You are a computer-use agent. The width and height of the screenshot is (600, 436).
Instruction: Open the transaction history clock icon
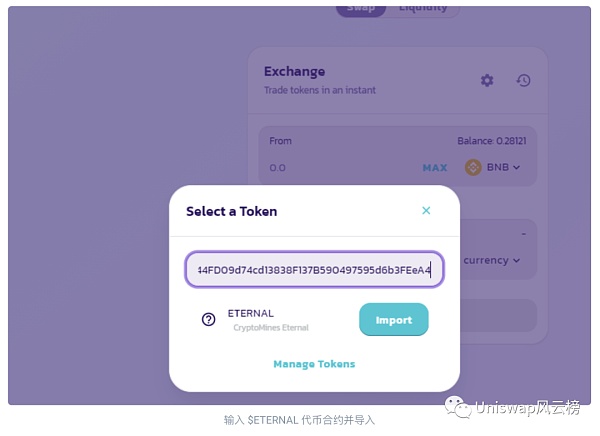(x=523, y=80)
